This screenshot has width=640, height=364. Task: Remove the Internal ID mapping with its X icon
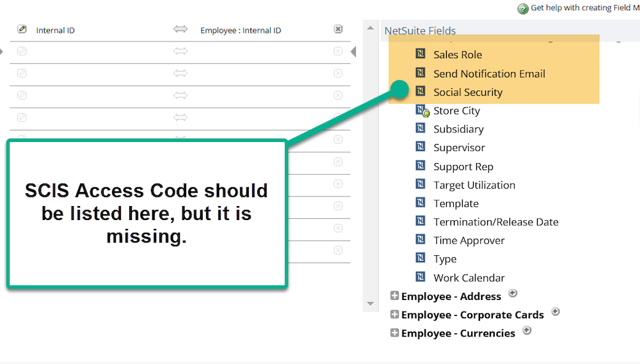click(338, 29)
